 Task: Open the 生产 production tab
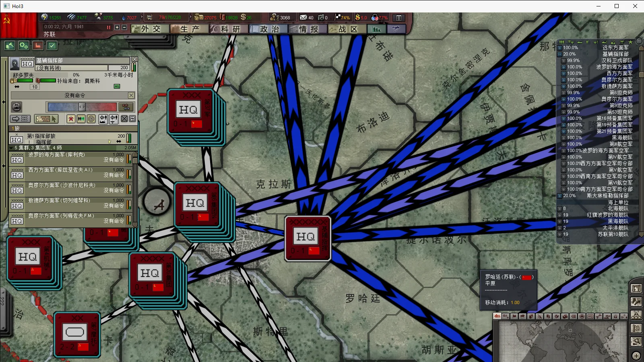point(189,29)
